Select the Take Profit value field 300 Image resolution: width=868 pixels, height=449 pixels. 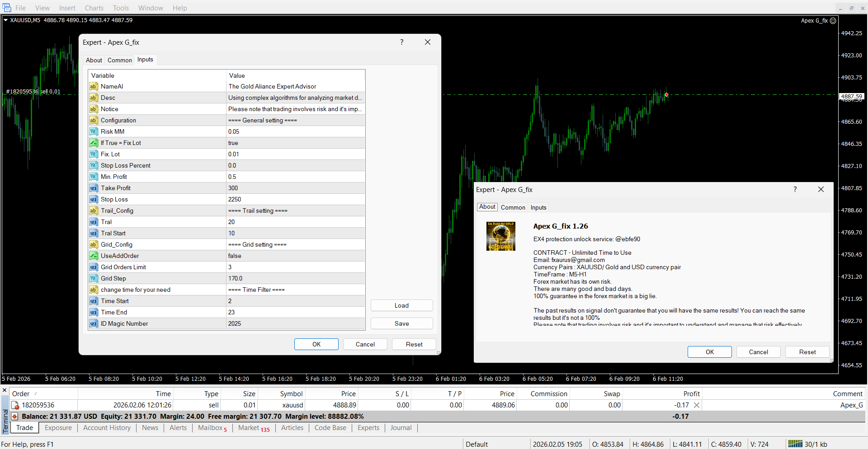tap(295, 188)
